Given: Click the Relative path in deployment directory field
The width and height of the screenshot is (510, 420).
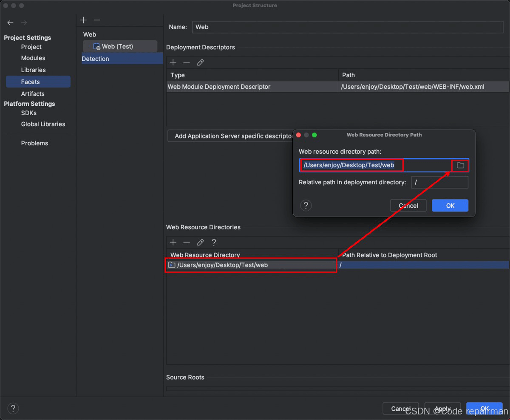Looking at the screenshot, I should click(440, 183).
